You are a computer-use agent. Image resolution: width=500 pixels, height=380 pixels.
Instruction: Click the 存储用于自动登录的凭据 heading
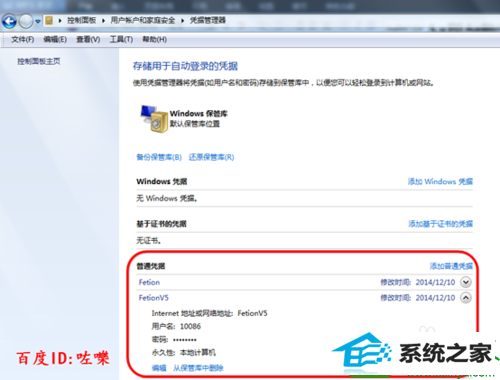185,66
